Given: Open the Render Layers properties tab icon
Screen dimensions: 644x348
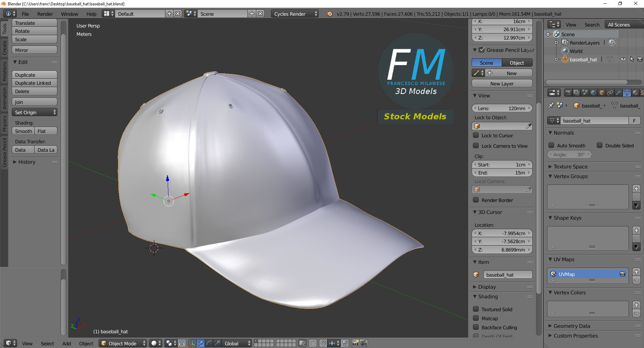Looking at the screenshot, I should pyautogui.click(x=577, y=93).
